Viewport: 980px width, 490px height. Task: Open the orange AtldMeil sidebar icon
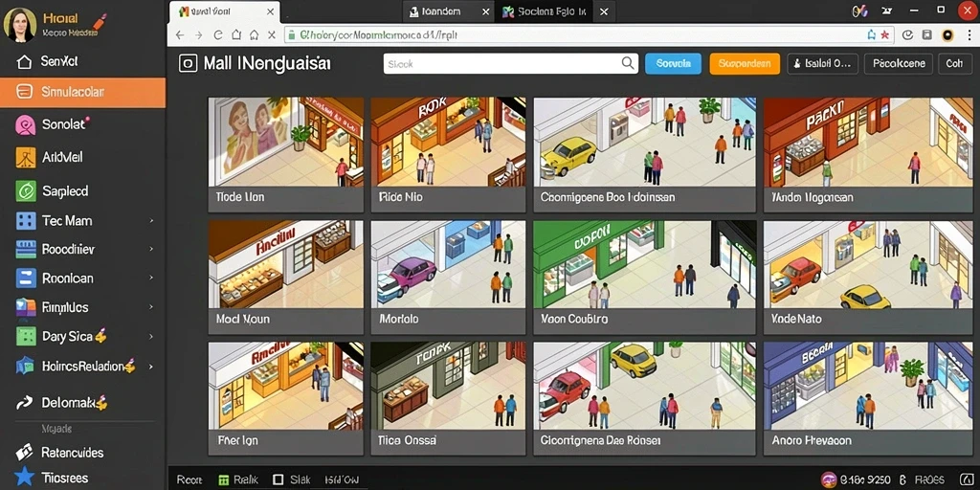(26, 158)
